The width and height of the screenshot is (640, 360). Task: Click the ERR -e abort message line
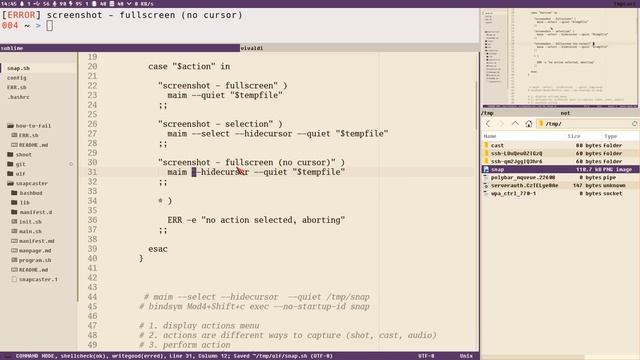tap(256, 220)
